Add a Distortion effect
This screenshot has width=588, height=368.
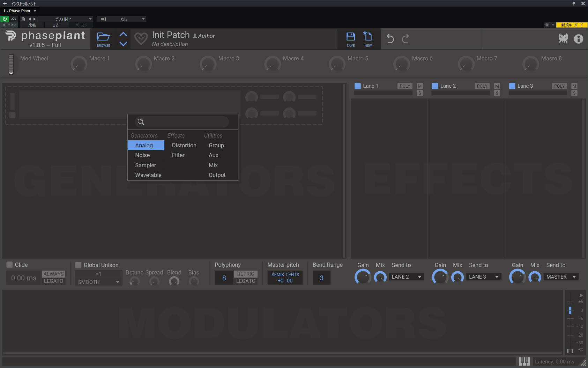pyautogui.click(x=184, y=145)
